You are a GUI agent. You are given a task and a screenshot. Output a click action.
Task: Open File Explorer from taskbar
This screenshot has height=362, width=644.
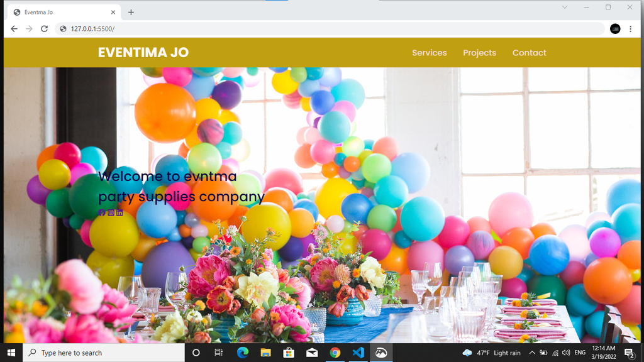265,353
